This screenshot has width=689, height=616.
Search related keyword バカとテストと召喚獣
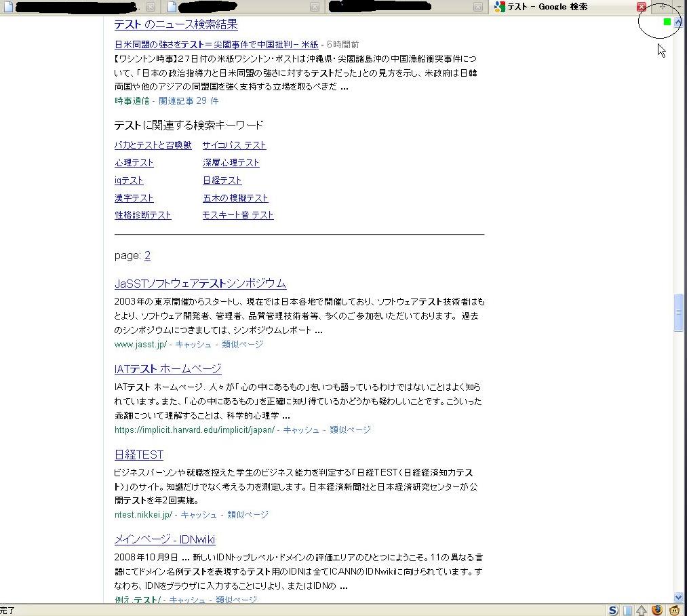153,145
